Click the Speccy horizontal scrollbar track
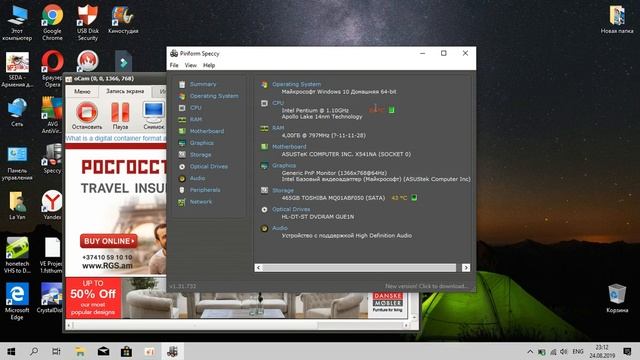The width and height of the screenshot is (640, 360). (359, 268)
